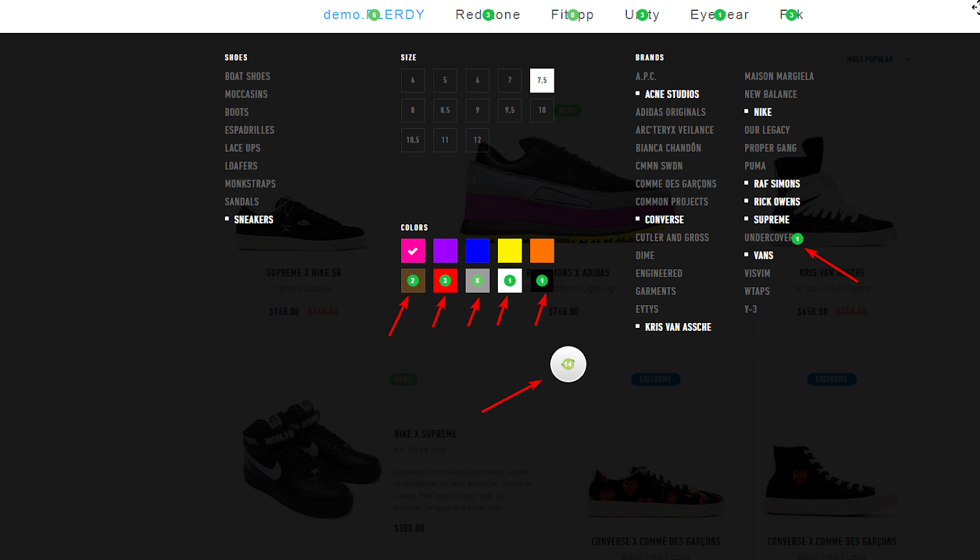This screenshot has width=980, height=560.
Task: Uncheck the Kris Van Assche brand
Action: (673, 327)
